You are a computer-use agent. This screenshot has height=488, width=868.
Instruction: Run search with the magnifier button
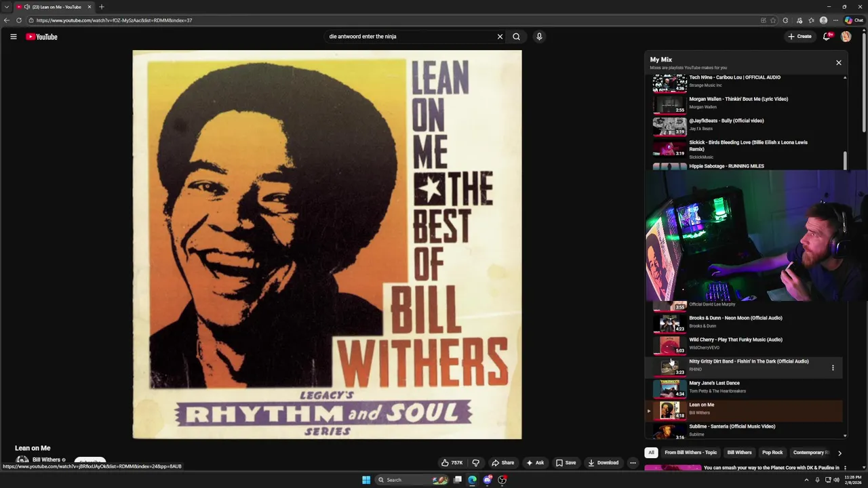(x=517, y=37)
